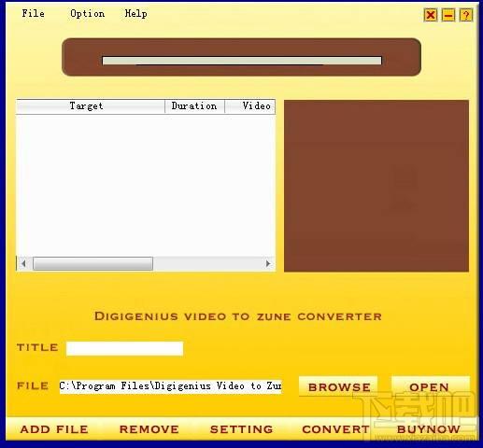Click the minimize dash icon
The height and width of the screenshot is (448, 483).
(x=448, y=15)
